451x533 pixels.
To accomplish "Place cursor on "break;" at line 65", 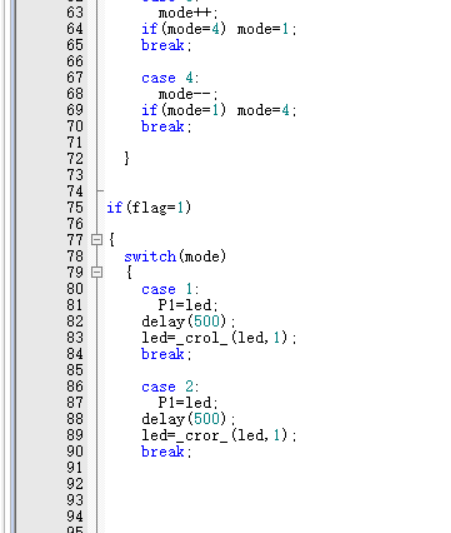I will [167, 45].
